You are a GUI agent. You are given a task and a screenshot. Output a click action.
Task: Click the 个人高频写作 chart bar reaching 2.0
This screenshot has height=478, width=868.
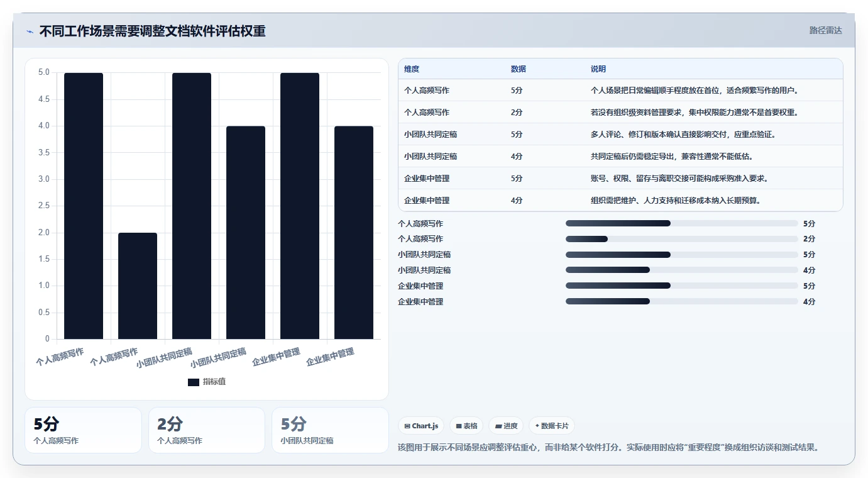pyautogui.click(x=138, y=286)
